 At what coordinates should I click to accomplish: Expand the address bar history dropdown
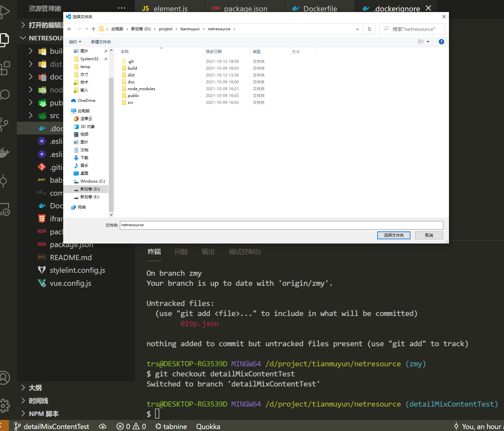357,29
